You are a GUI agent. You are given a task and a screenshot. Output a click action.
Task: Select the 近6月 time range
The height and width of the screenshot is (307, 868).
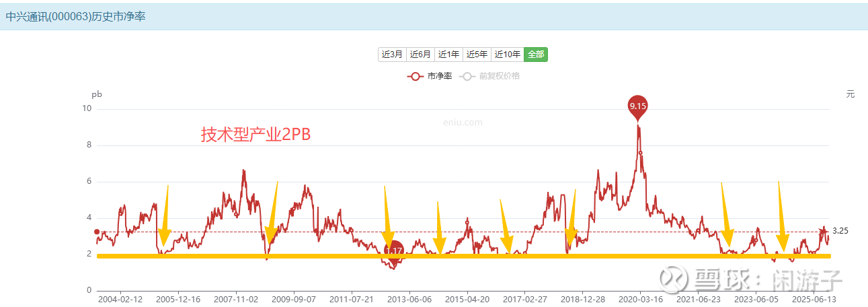coord(420,55)
